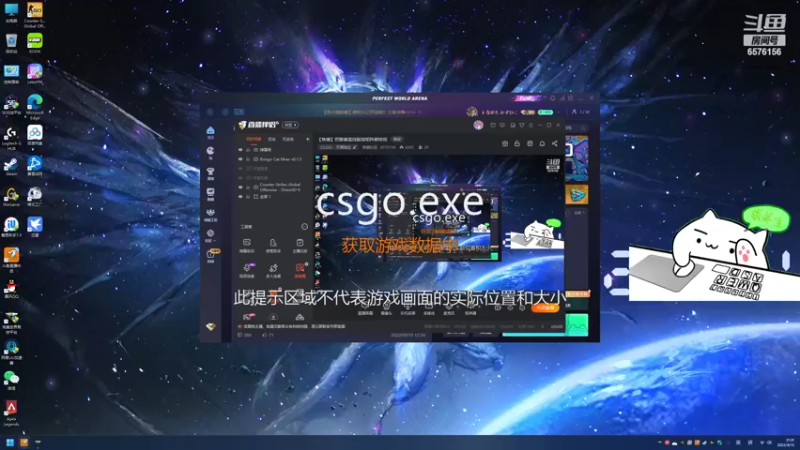Select the Counter-Strike Global Offensive source row
The width and height of the screenshot is (800, 450).
point(274,187)
